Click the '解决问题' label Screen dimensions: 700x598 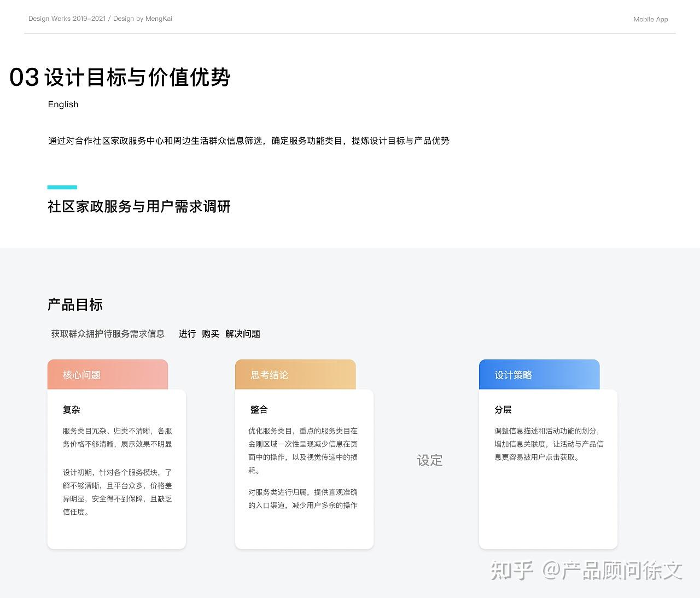(243, 333)
